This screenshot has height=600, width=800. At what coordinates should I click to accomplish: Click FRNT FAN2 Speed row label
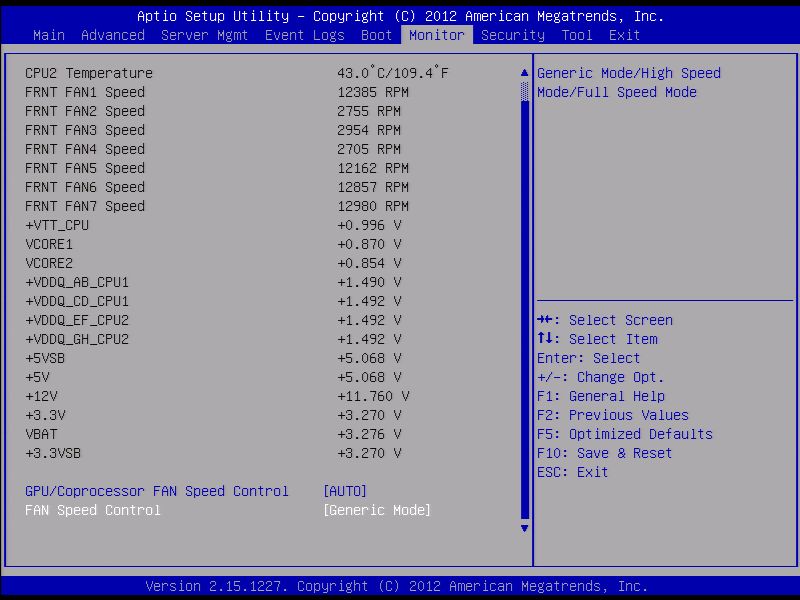(85, 111)
